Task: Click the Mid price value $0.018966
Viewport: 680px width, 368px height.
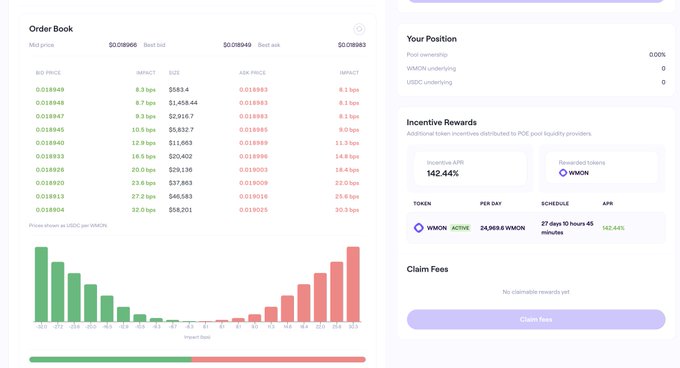Action: (123, 45)
